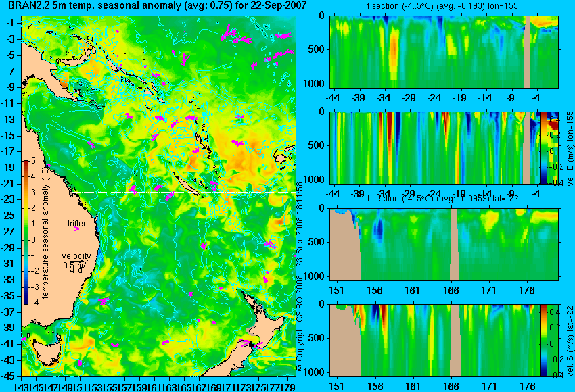This screenshot has width=575, height=392.
Task: Click the southward velocity color bar
Action: [x=544, y=341]
